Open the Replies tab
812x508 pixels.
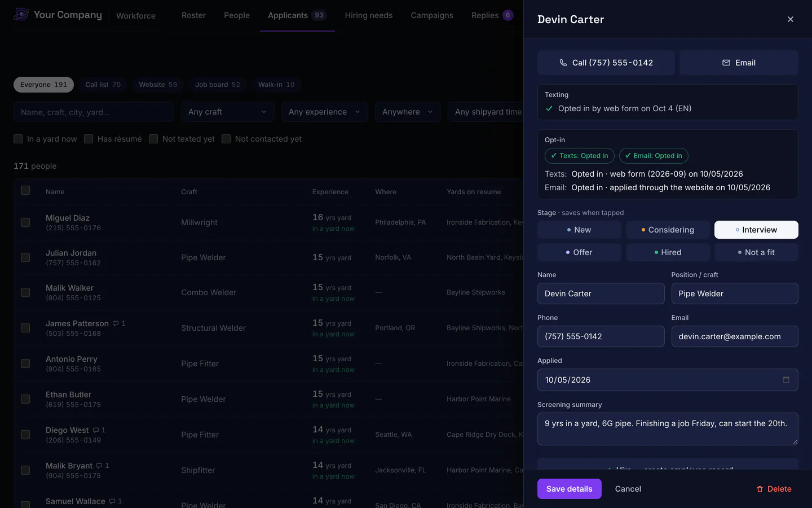point(492,15)
